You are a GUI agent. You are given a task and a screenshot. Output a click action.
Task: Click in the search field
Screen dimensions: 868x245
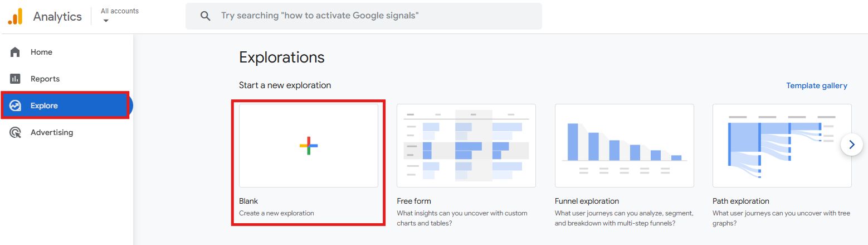tap(364, 16)
